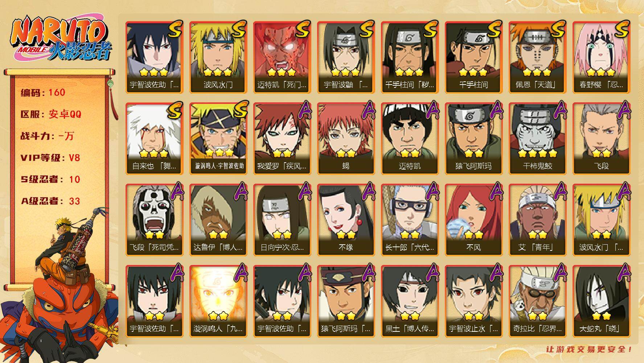The width and height of the screenshot is (644, 363).
Task: Click the 漩涡鸣人·宇智波佐助 S-rank card
Action: point(218,139)
